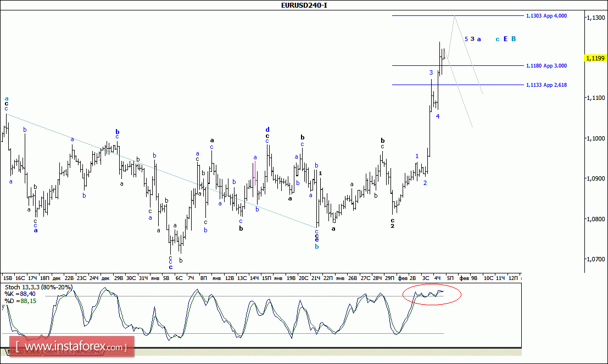The height and width of the screenshot is (364, 608).
Task: Click the 26В date label on time axis
Action: point(353,278)
